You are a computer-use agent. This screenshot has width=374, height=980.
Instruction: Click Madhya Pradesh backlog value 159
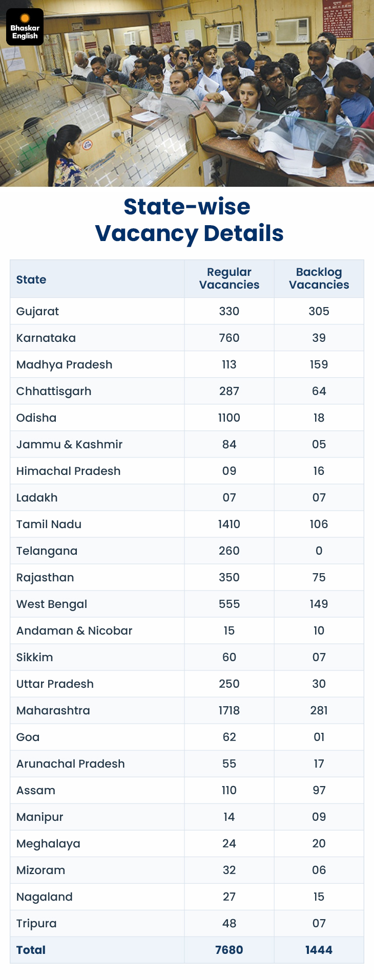(319, 364)
